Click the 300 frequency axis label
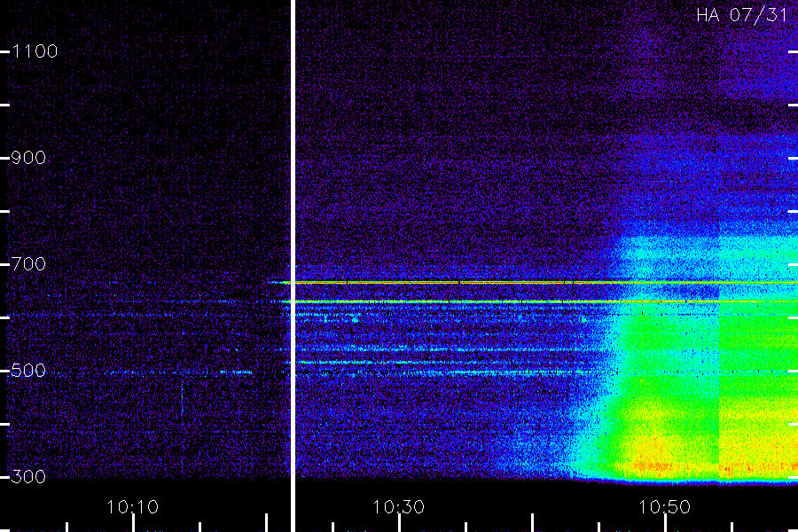Screen dimensions: 798x532 pyautogui.click(x=28, y=477)
